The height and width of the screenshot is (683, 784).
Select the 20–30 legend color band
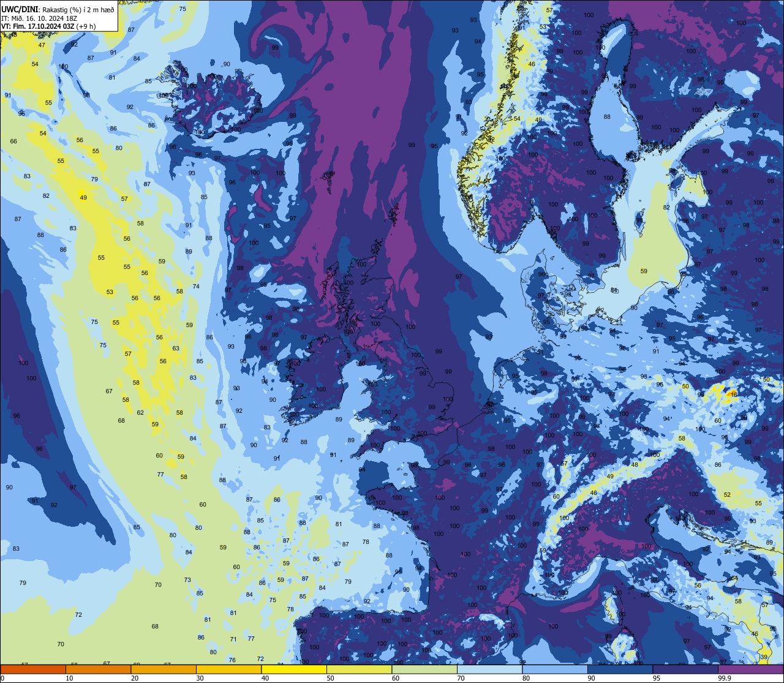[164, 669]
